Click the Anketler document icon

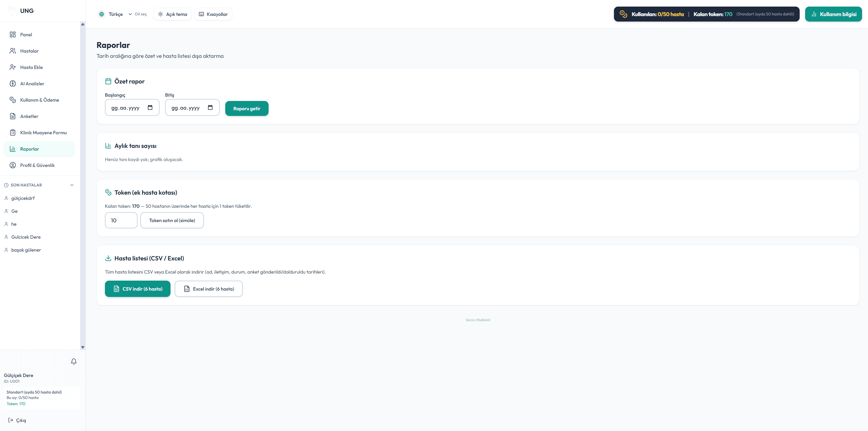click(13, 116)
